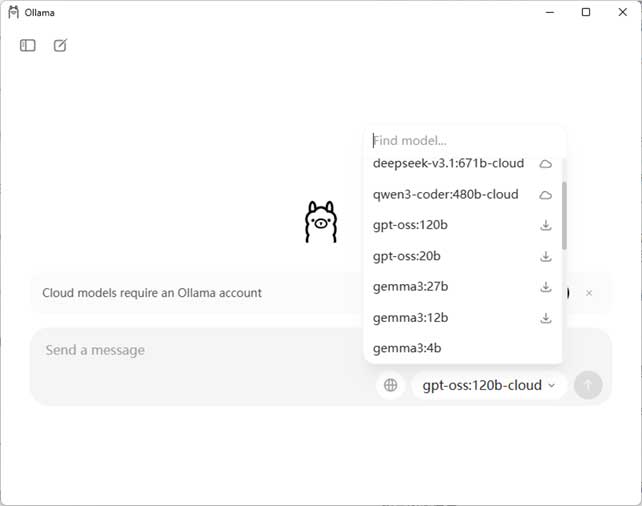This screenshot has width=642, height=506.
Task: Download the gemma3:12b model
Action: pos(545,318)
